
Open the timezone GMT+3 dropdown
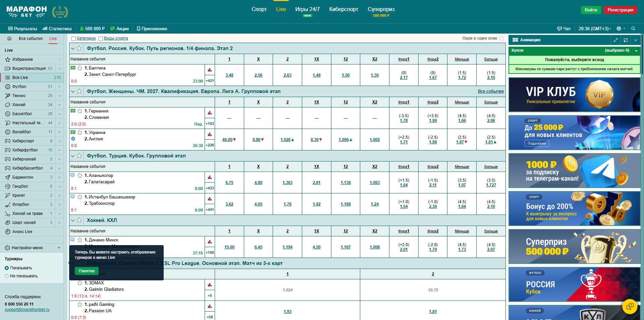(x=594, y=29)
